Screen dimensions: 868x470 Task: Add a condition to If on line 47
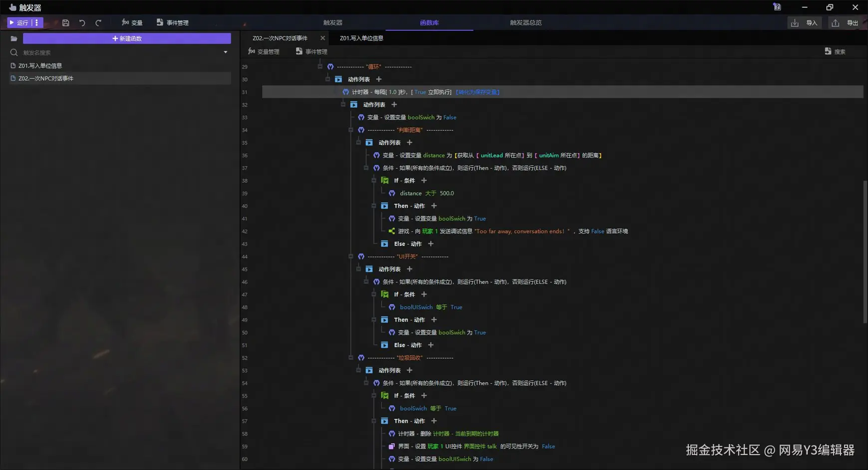coord(424,294)
